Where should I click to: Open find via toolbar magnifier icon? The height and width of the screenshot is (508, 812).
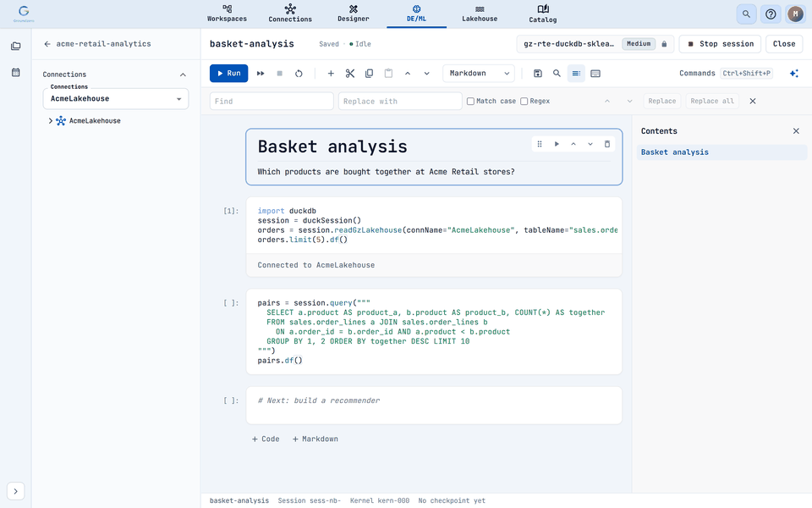[557, 74]
